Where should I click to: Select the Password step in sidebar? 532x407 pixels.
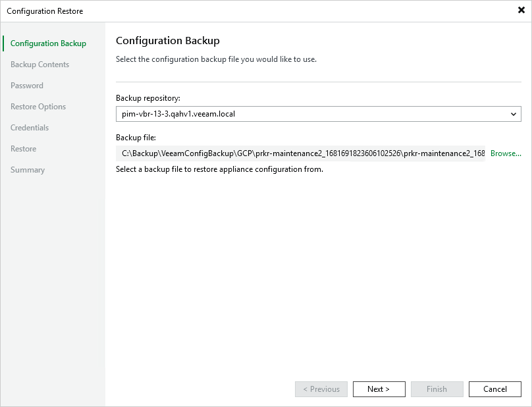27,86
